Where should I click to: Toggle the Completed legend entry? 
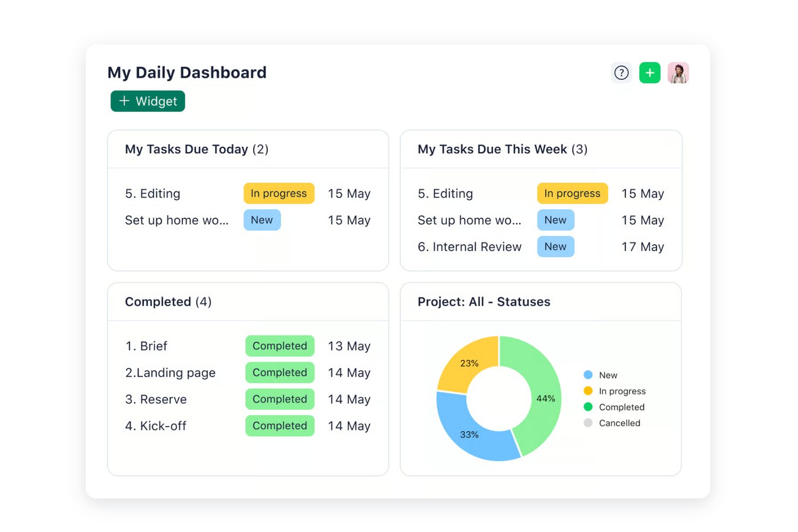[614, 407]
